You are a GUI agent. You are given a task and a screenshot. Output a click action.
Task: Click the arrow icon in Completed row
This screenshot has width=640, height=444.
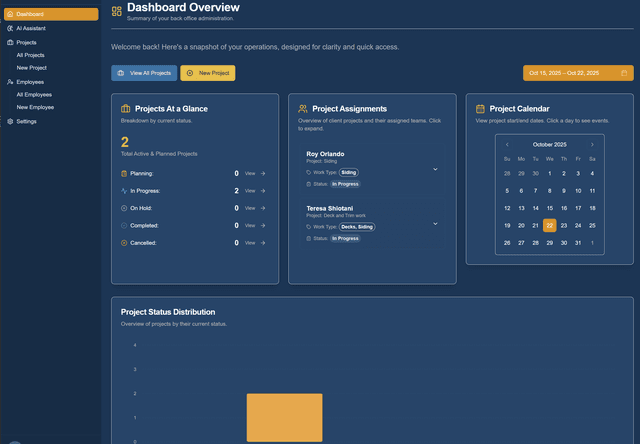click(x=263, y=226)
